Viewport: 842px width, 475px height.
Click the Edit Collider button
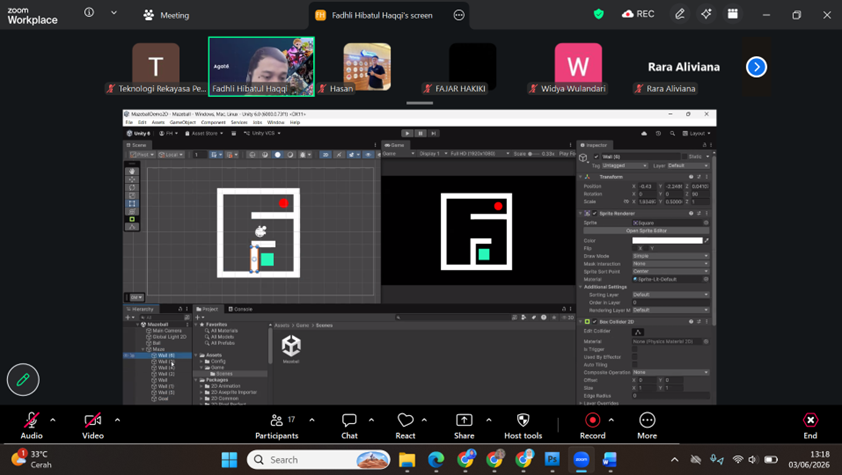[x=638, y=332]
